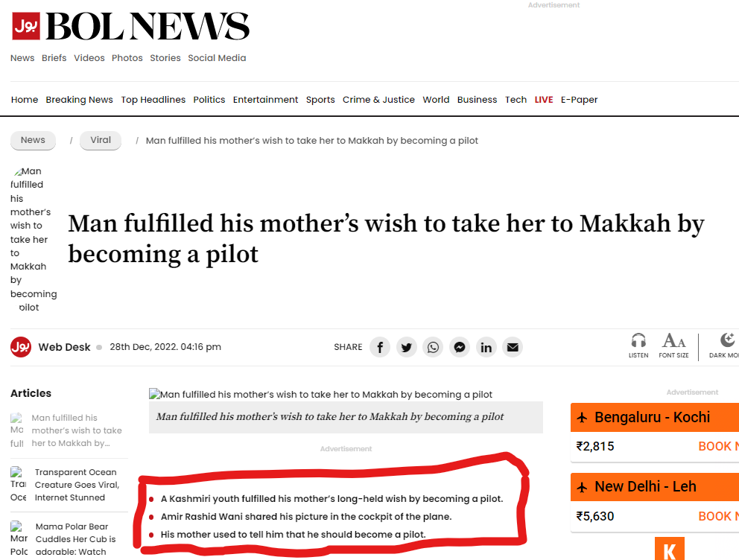Image resolution: width=739 pixels, height=560 pixels.
Task: Toggle Dark Mode
Action: pos(726,345)
